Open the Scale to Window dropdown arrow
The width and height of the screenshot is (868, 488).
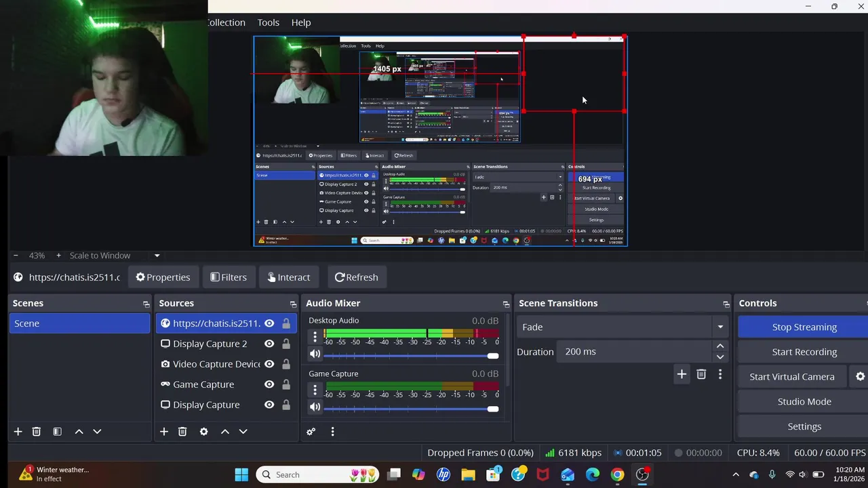click(157, 256)
